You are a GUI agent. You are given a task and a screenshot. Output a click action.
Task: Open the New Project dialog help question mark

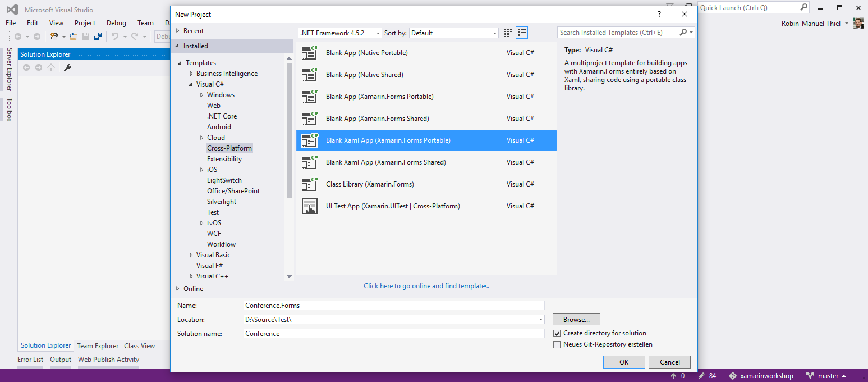[x=659, y=14]
